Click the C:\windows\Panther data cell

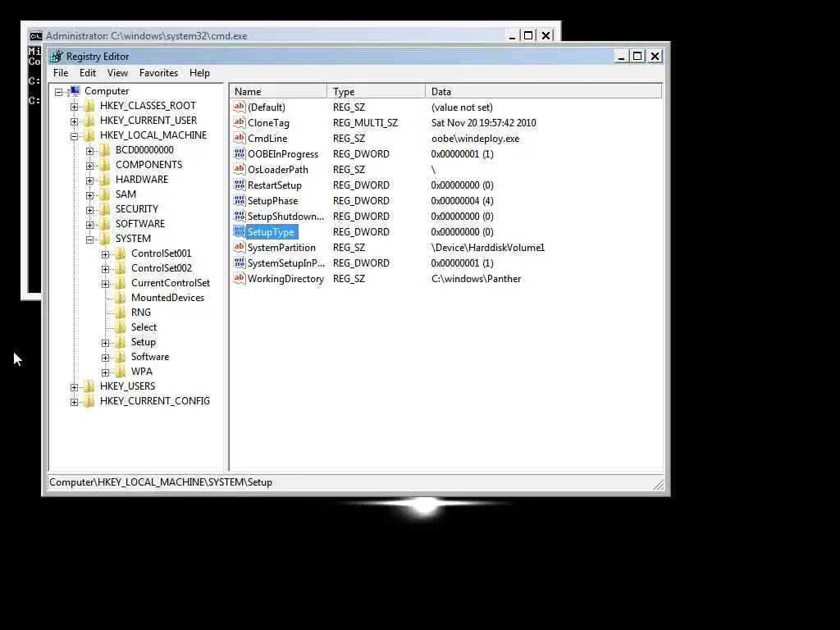[x=476, y=279]
